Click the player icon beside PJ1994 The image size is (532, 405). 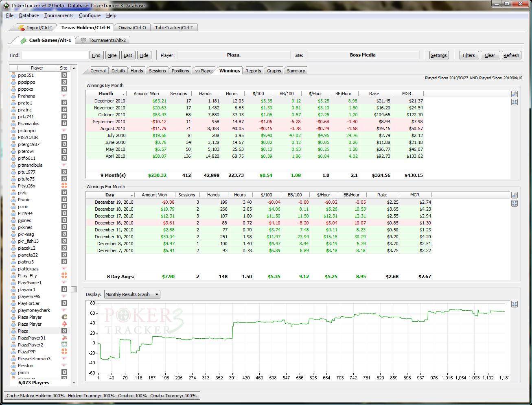[13, 213]
